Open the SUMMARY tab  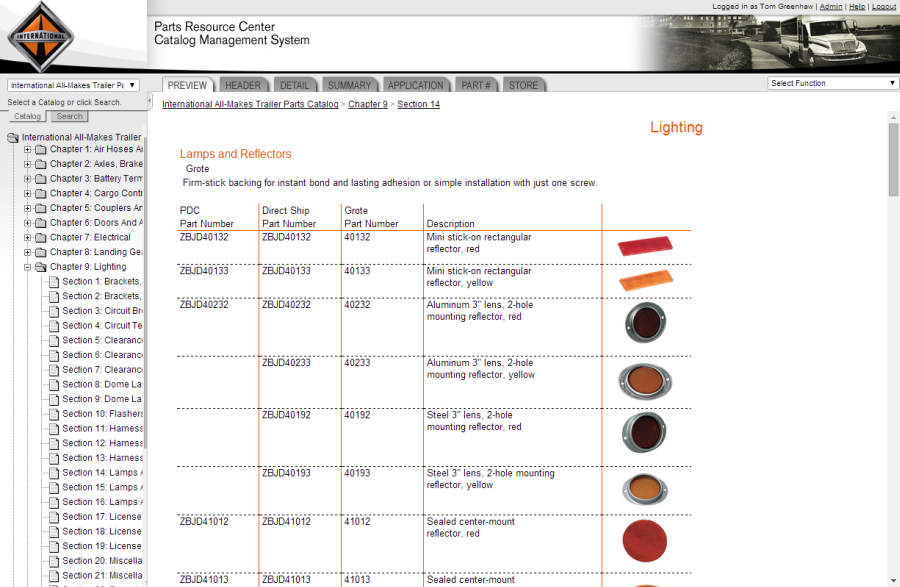tap(349, 85)
